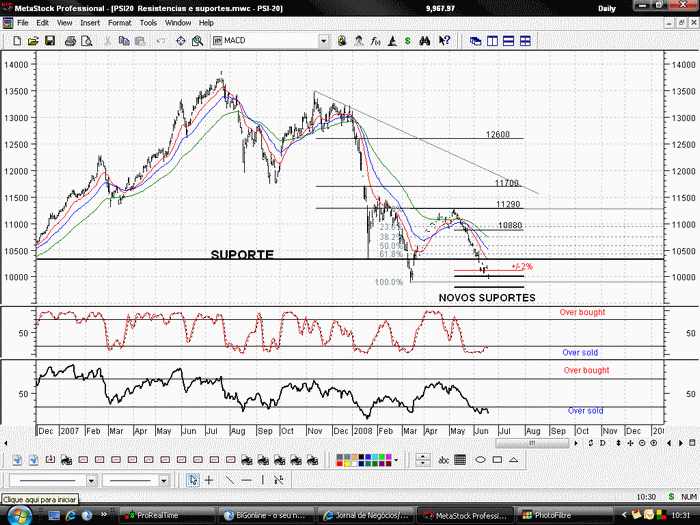This screenshot has height=525, width=700.
Task: Click the context help arrow question icon
Action: tap(444, 41)
